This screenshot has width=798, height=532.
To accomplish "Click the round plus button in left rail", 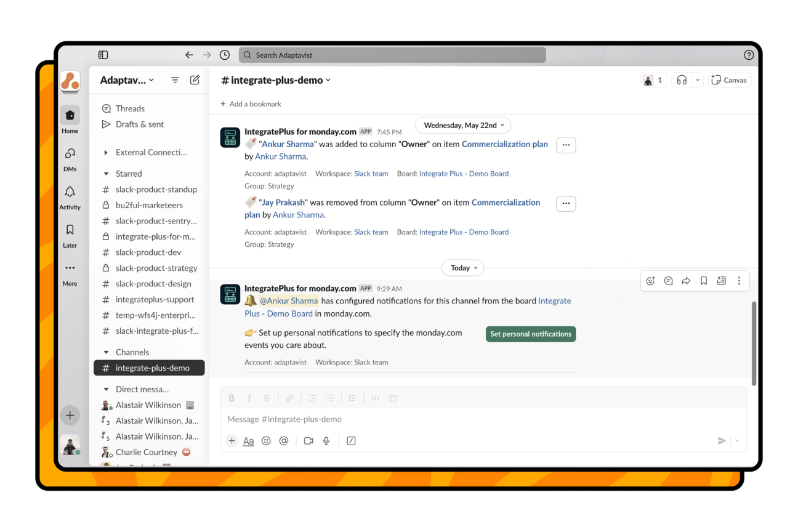I will click(70, 416).
